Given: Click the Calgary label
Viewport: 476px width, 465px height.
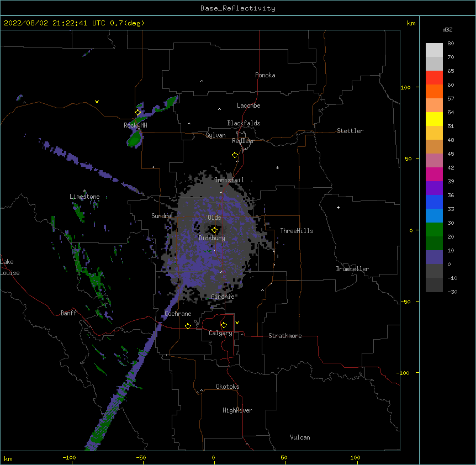Looking at the screenshot, I should click(x=220, y=333).
